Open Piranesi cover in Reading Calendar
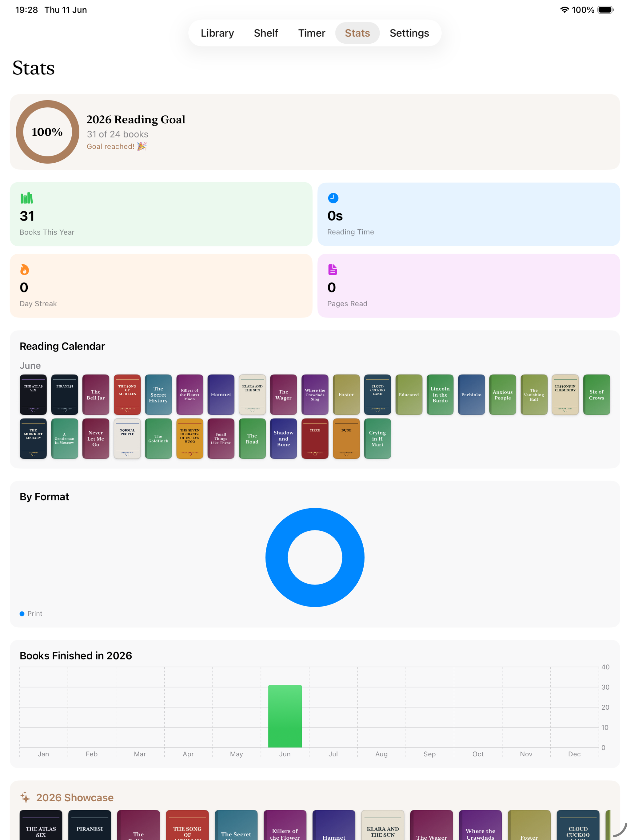630x840 pixels. pos(65,394)
